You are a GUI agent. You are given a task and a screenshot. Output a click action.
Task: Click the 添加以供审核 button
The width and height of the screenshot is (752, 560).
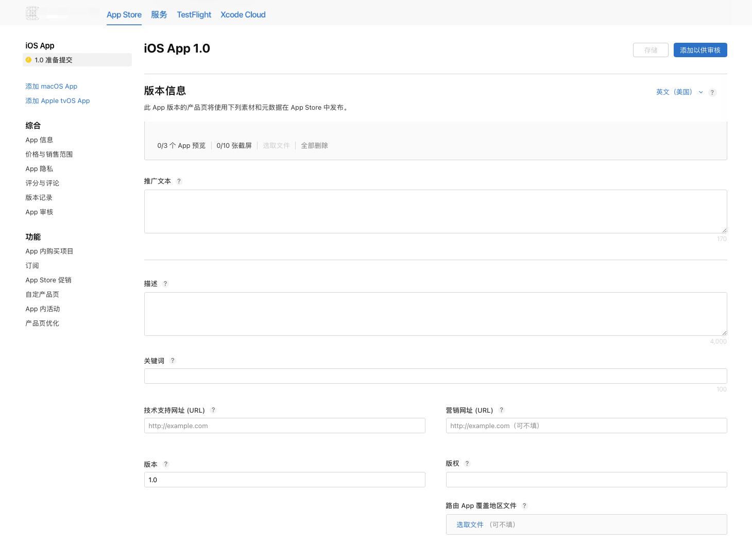[700, 50]
